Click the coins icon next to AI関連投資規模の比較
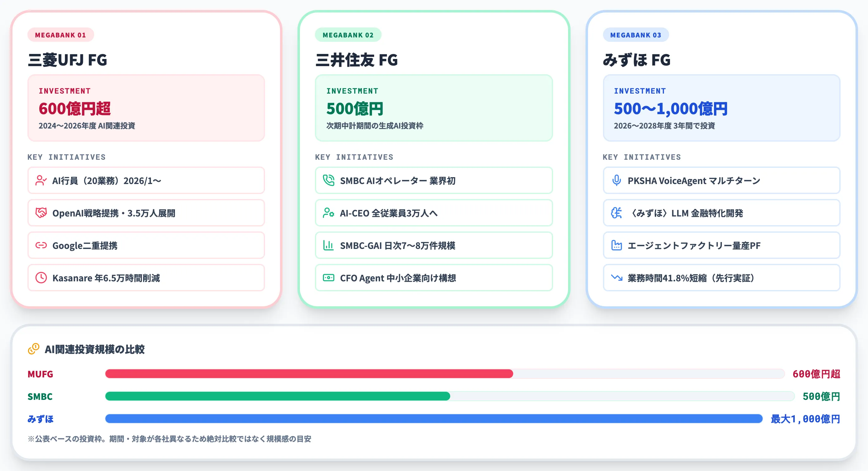Image resolution: width=868 pixels, height=471 pixels. [34, 349]
